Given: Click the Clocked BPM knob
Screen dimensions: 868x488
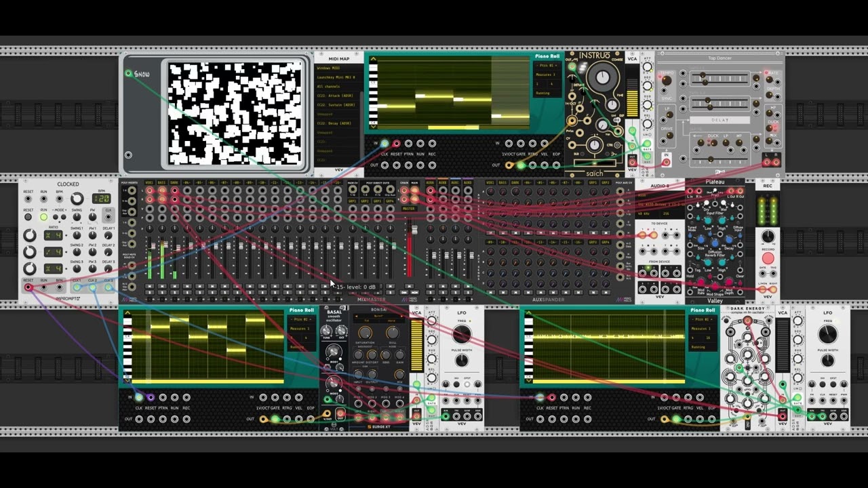Looking at the screenshot, I should [x=77, y=199].
